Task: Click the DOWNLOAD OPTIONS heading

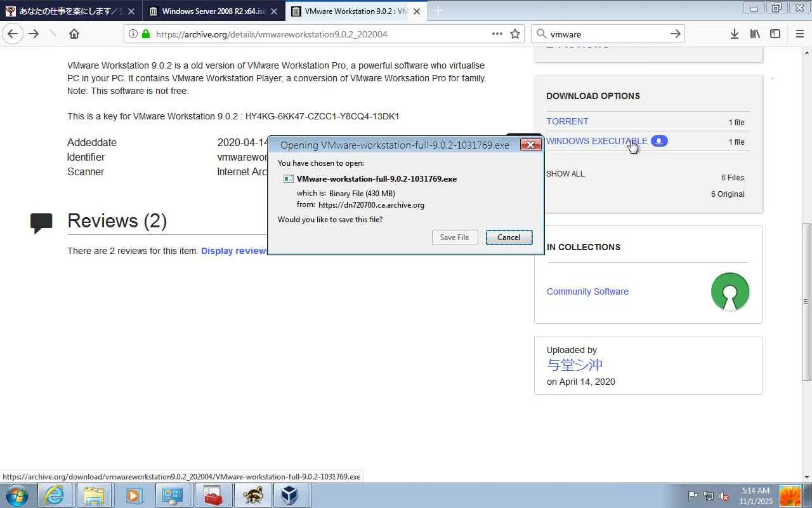Action: point(593,96)
